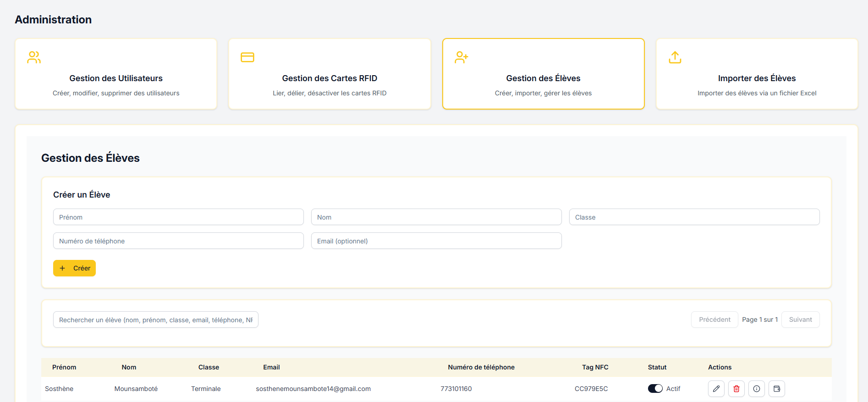Image resolution: width=868 pixels, height=402 pixels.
Task: Click the Rechercher un élève search box
Action: (156, 320)
